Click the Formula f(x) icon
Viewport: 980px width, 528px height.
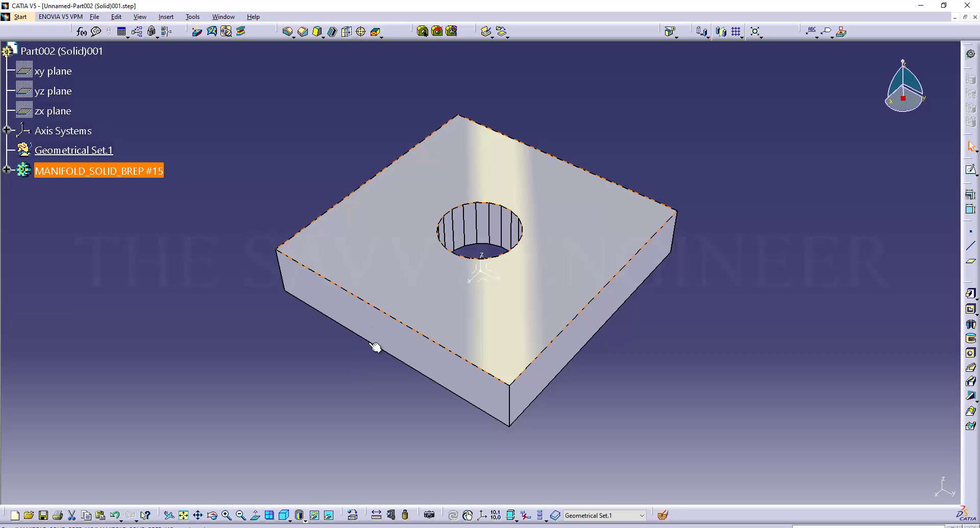click(x=82, y=32)
